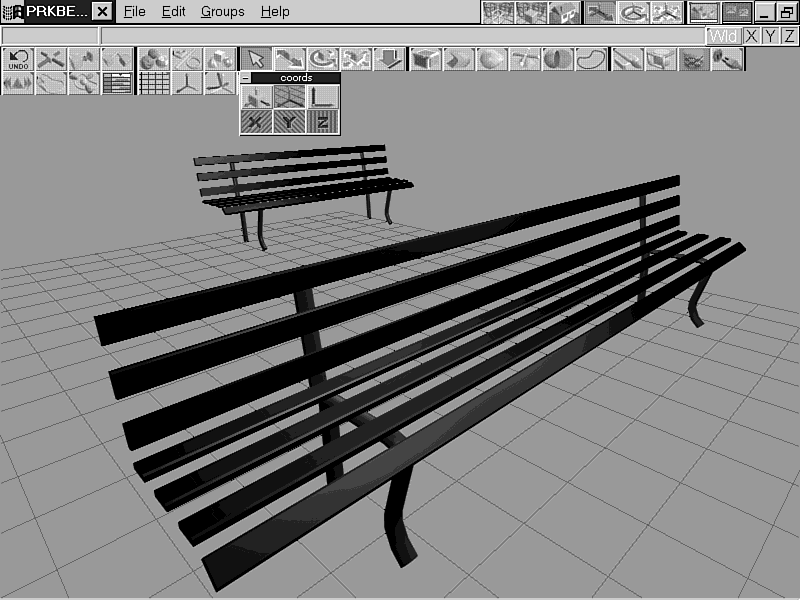Viewport: 800px width, 600px height.
Task: Choose the Object Rotate tool
Action: pos(322,59)
